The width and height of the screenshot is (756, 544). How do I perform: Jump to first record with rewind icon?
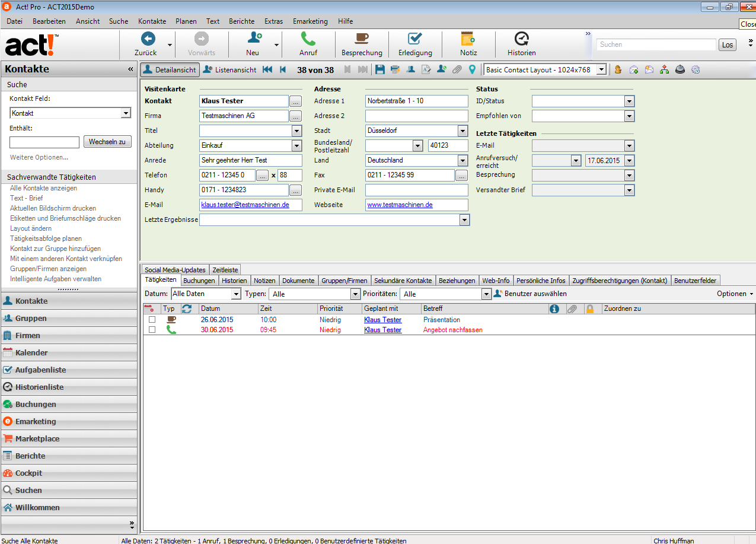coord(267,70)
